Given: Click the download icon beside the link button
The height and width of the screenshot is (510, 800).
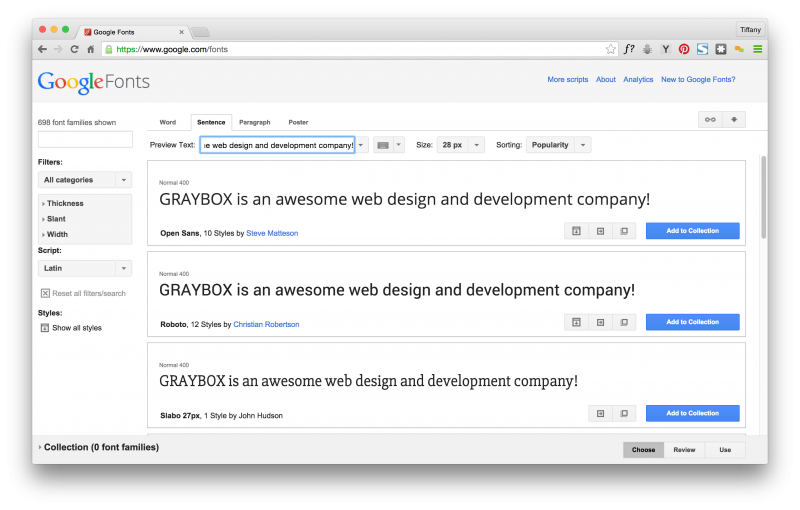Looking at the screenshot, I should point(734,120).
